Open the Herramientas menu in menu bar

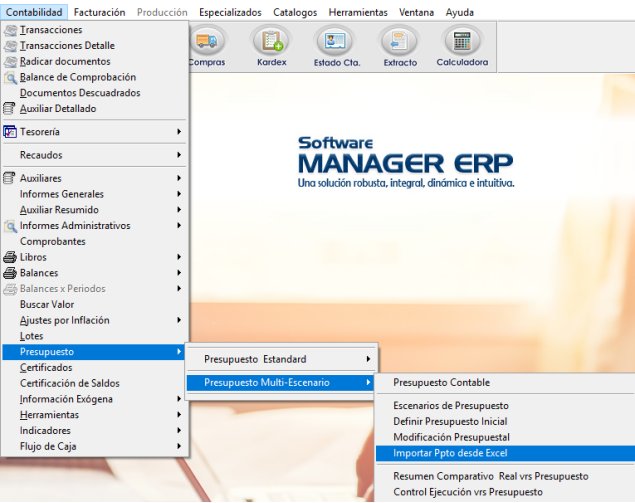[358, 13]
